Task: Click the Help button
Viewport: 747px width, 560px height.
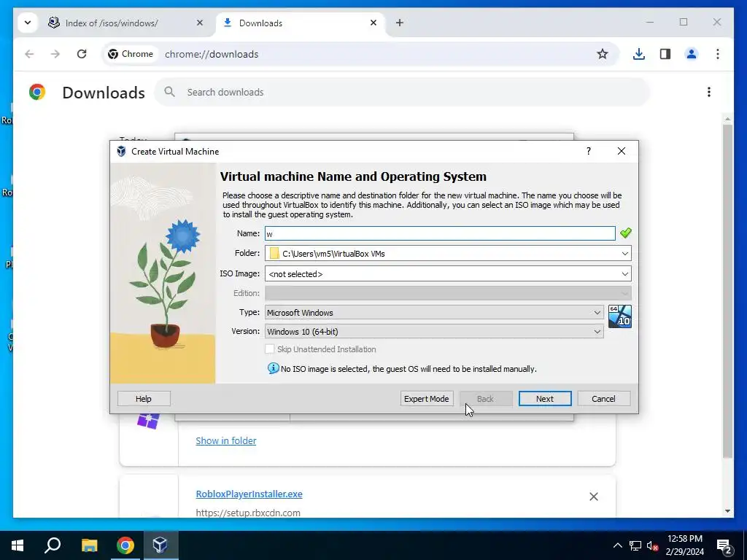Action: [144, 399]
